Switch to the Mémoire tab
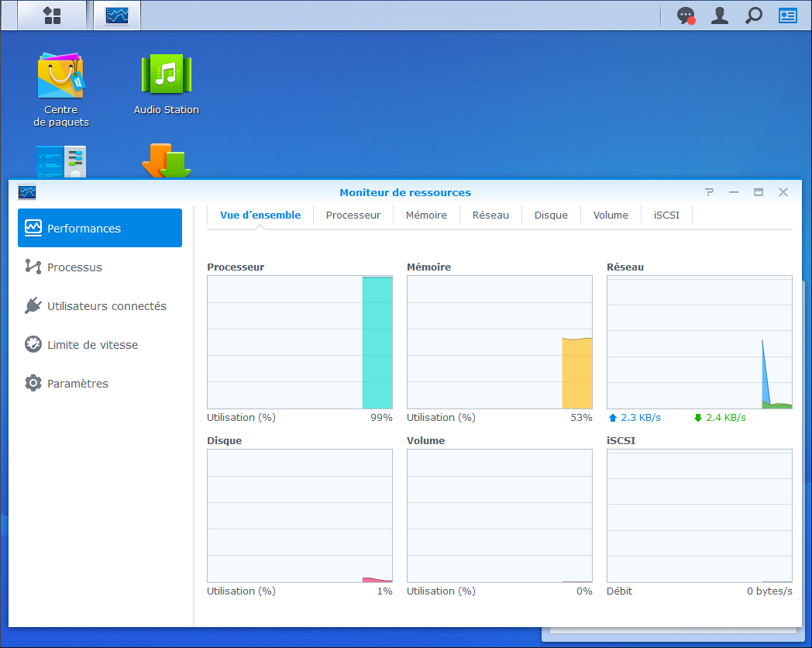This screenshot has height=648, width=812. coord(426,215)
